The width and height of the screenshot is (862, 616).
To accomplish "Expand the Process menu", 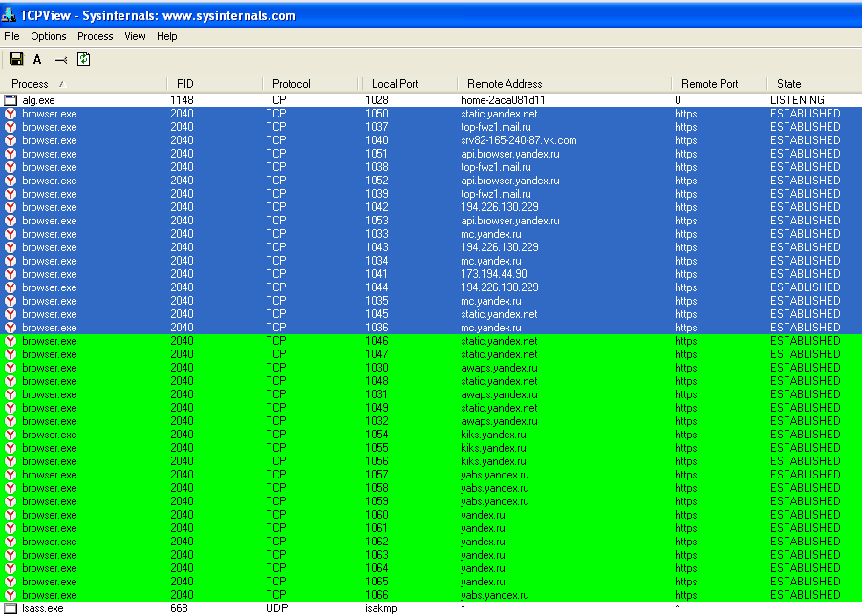I will (x=96, y=36).
